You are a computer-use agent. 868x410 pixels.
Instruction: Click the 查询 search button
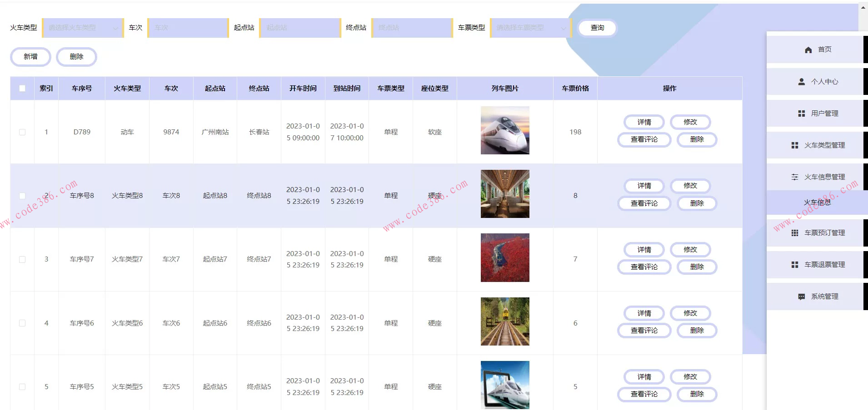(597, 28)
